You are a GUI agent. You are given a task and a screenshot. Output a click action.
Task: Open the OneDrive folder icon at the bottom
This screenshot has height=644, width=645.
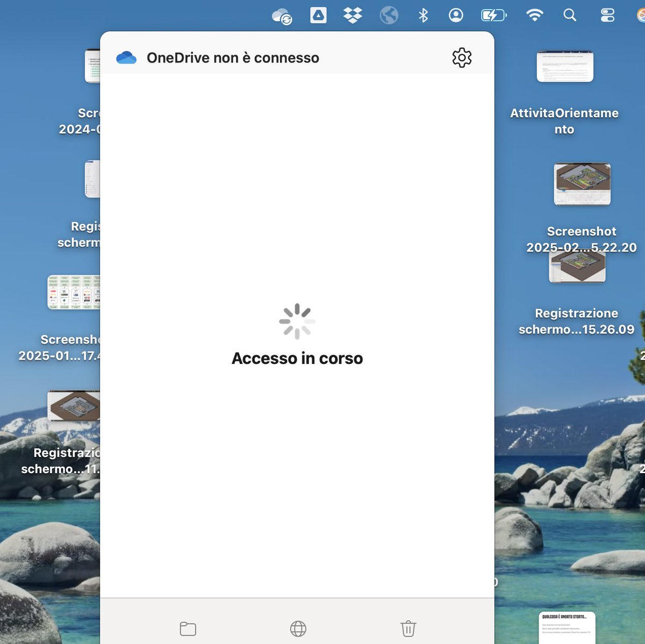[x=188, y=628]
